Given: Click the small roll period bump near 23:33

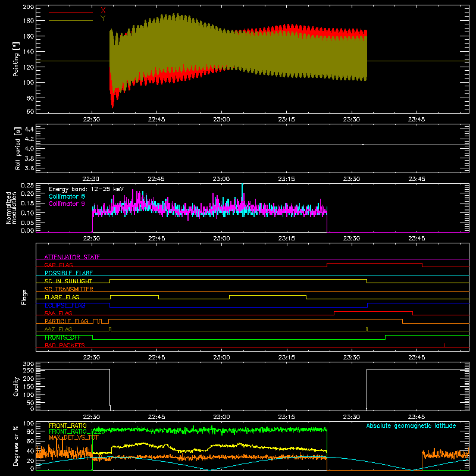Looking at the screenshot, I should pos(364,145).
